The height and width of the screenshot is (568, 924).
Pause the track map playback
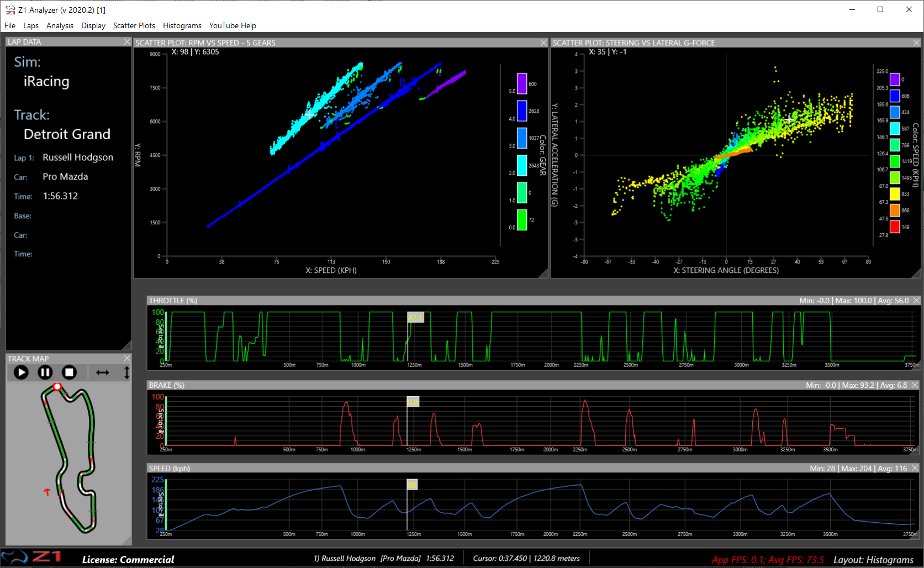pyautogui.click(x=45, y=372)
